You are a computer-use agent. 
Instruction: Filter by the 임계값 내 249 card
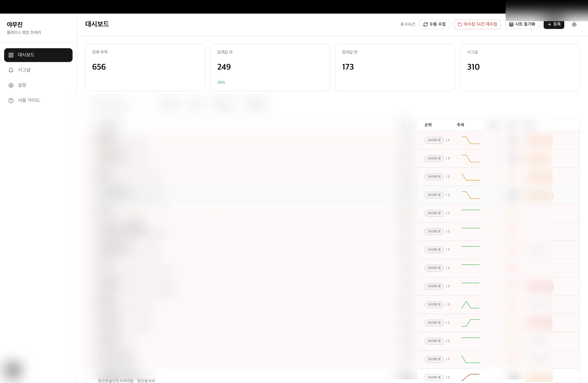coord(270,67)
